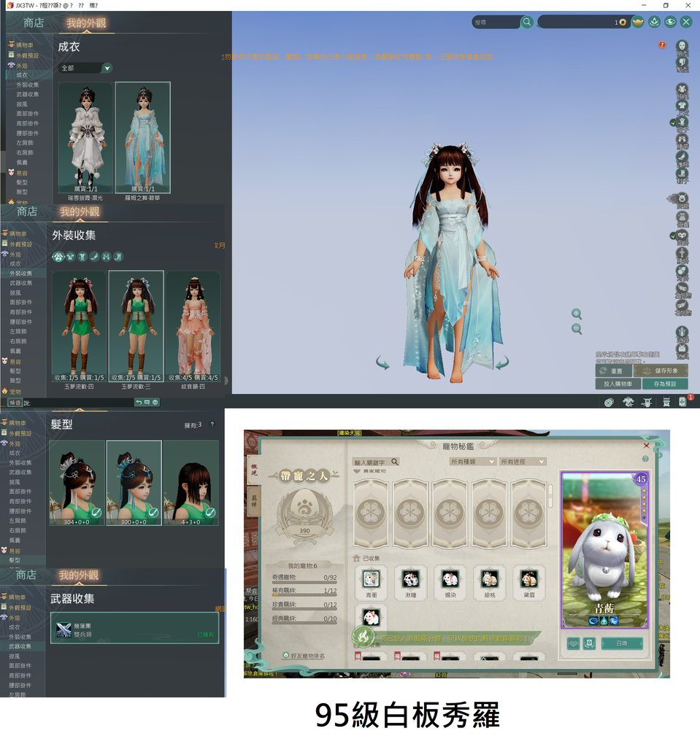This screenshot has height=747, width=700.
Task: Select the pouch (佩囊) slot icon
Action: (x=682, y=217)
